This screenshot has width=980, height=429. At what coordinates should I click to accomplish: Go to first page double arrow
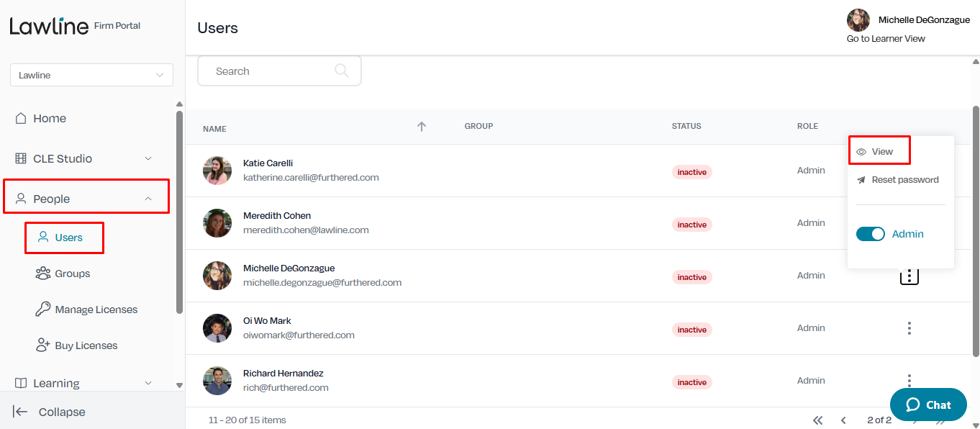[817, 420]
